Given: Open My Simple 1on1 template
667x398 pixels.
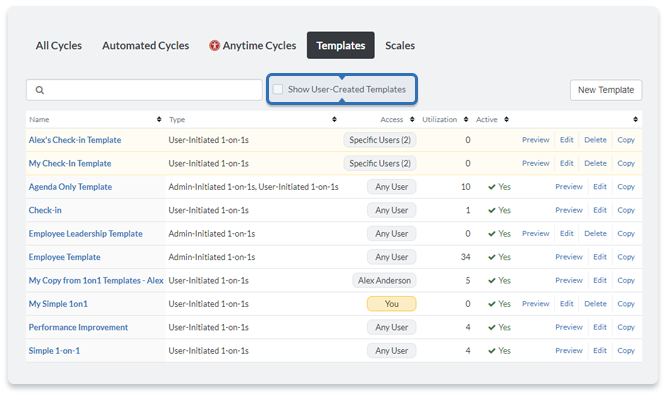Looking at the screenshot, I should click(x=58, y=304).
